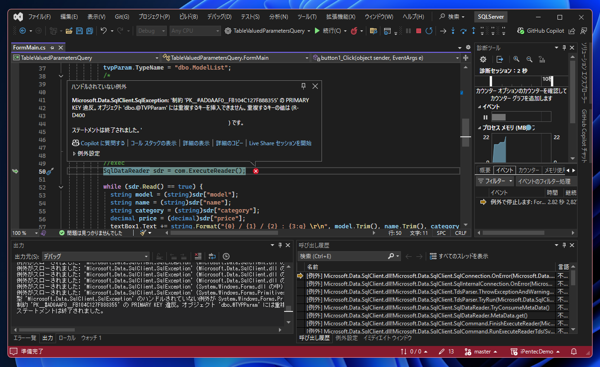Click the call stack 検索 (Ctrl+E) search box
Screen dimensions: 600x367
(349, 256)
